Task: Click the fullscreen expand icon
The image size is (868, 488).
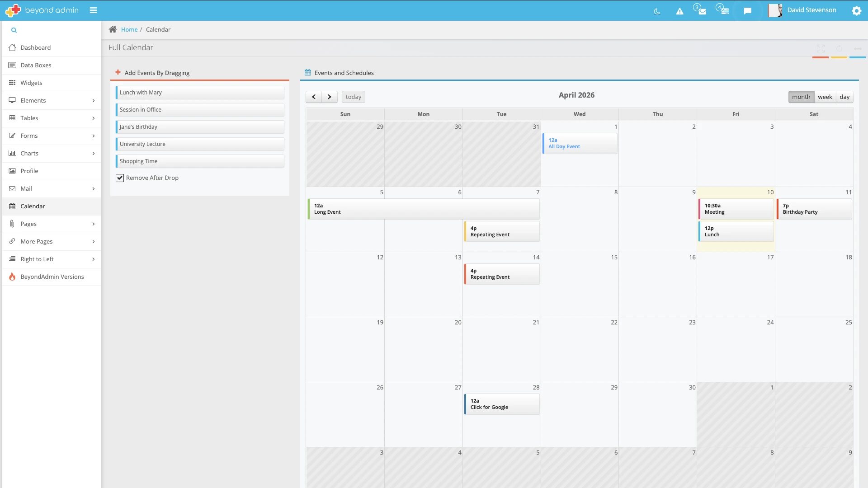Action: point(821,48)
